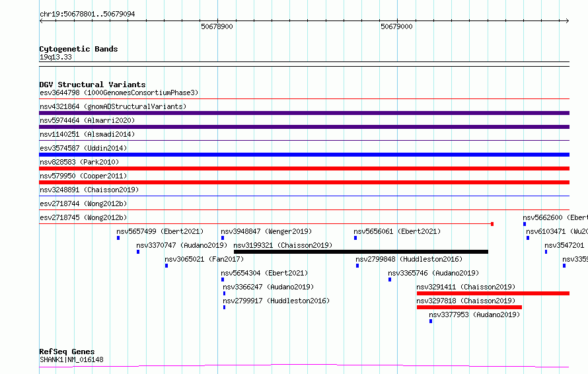
Task: Click the thick purple bar of nsv4321864
Action: [304, 113]
